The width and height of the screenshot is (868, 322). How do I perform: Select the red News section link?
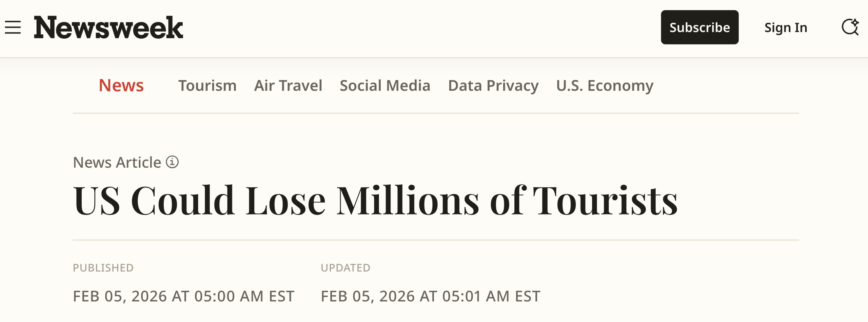[121, 86]
